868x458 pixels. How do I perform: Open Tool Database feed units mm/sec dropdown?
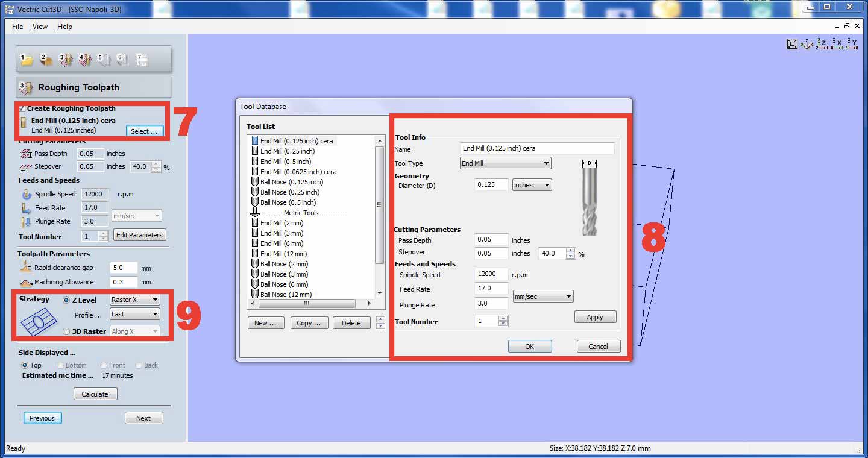tap(543, 296)
